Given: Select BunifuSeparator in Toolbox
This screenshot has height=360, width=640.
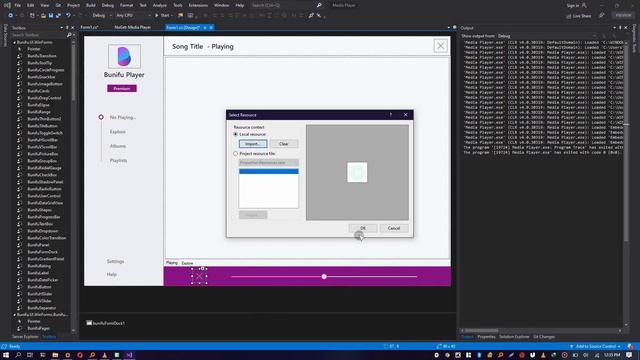Looking at the screenshot, I should pyautogui.click(x=42, y=308).
